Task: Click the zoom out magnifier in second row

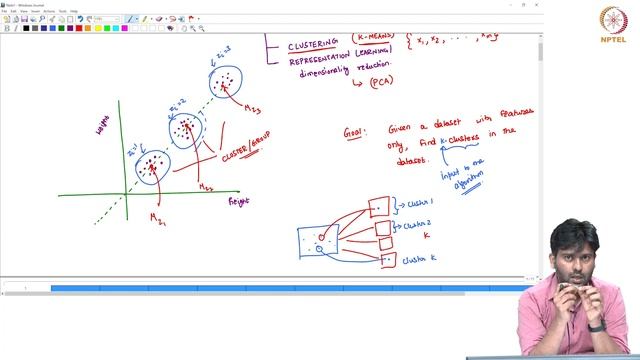Action: pos(201,28)
